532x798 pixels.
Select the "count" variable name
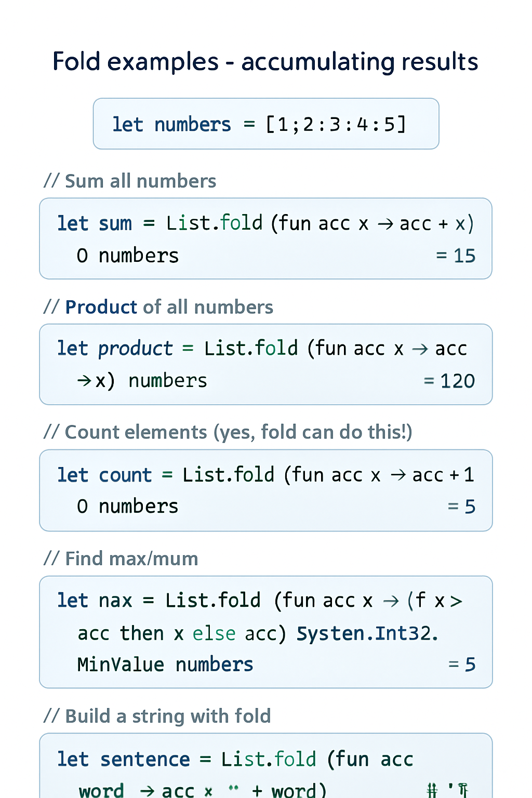coord(125,475)
